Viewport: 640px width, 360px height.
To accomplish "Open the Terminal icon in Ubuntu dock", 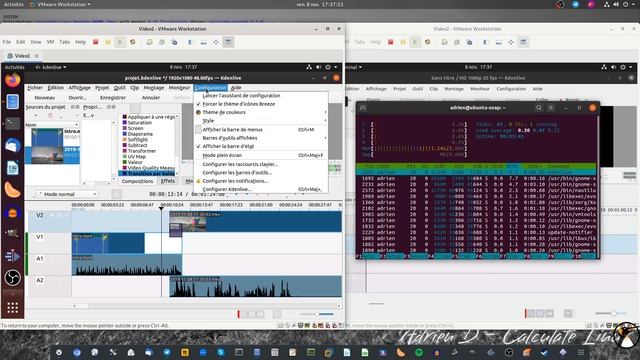I will pos(13,123).
